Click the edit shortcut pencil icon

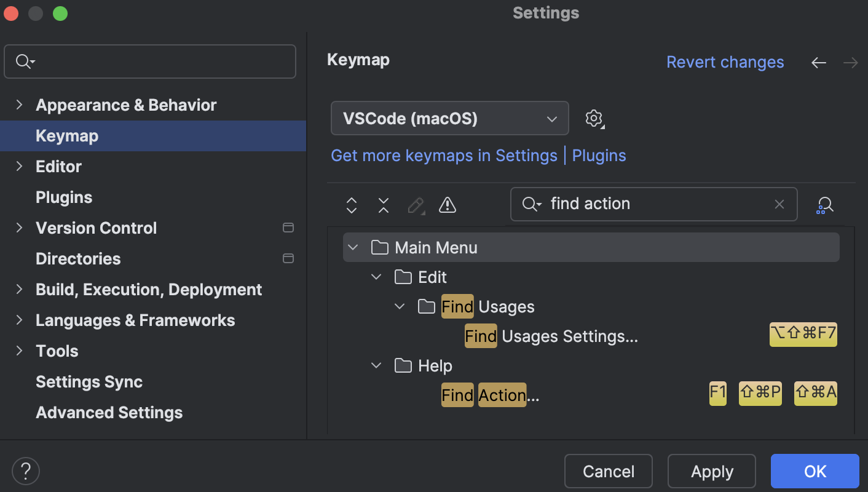(x=416, y=205)
